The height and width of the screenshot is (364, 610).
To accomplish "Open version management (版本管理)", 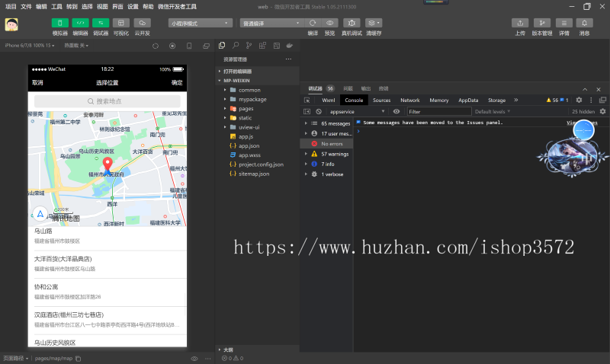I will point(542,23).
